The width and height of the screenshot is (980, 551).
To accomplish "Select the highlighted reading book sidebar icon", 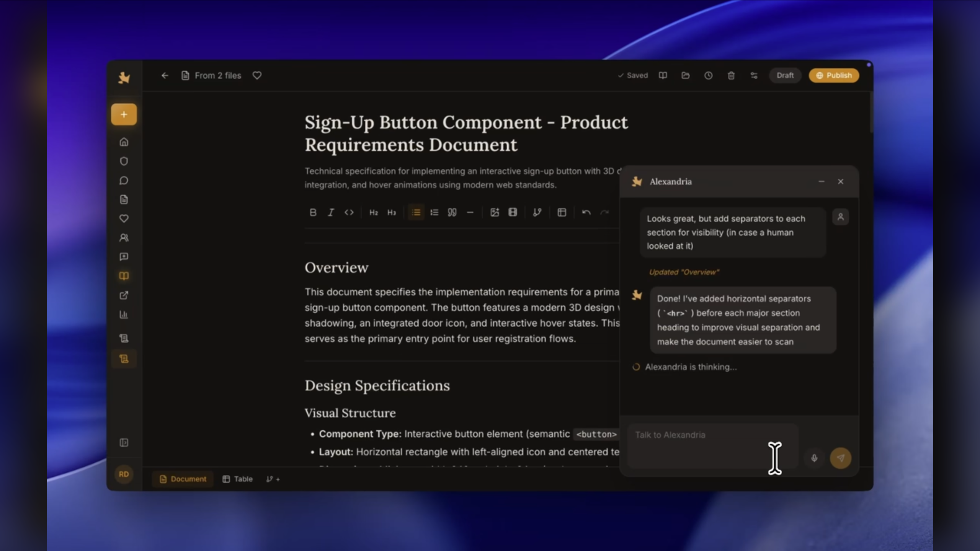I will [124, 276].
